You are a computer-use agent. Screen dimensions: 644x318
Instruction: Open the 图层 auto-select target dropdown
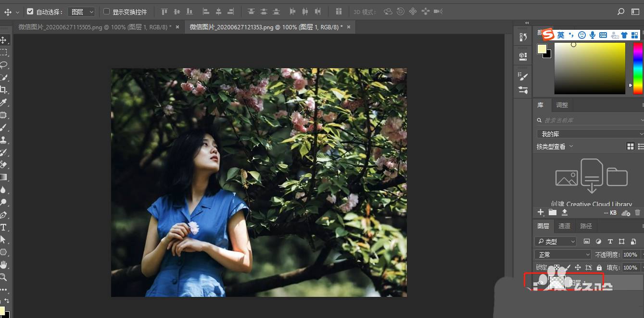(x=81, y=12)
